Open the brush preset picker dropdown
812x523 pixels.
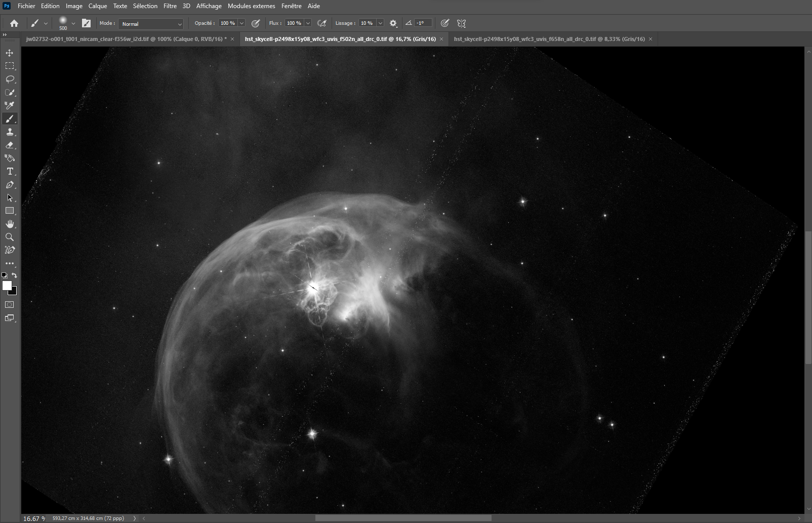pos(73,23)
